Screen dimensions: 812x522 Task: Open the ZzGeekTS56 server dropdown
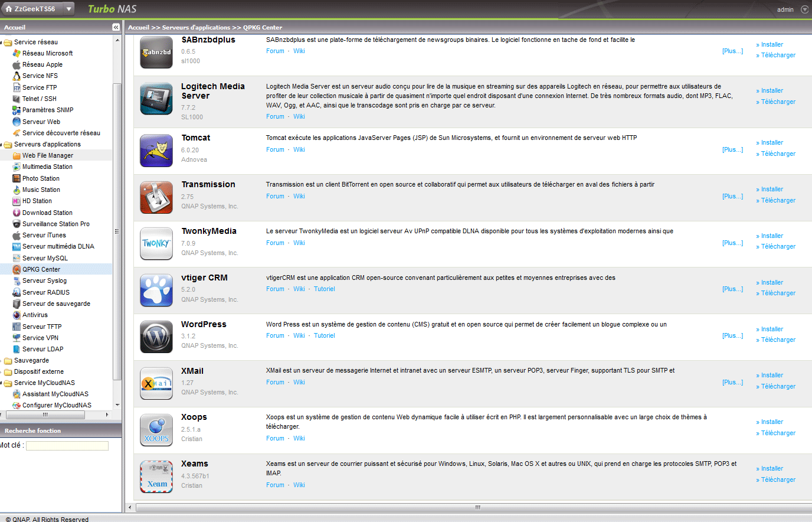68,9
